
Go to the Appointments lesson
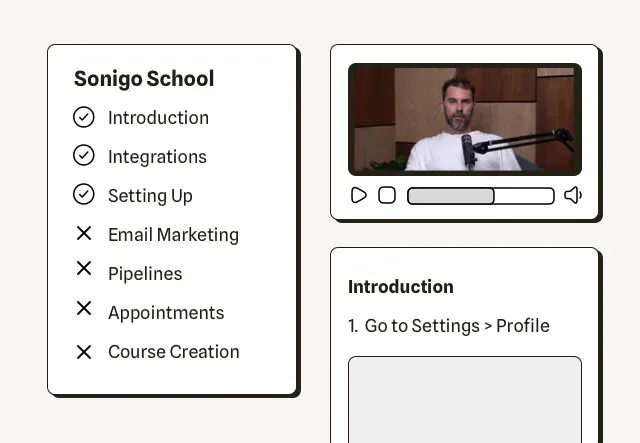pyautogui.click(x=166, y=313)
